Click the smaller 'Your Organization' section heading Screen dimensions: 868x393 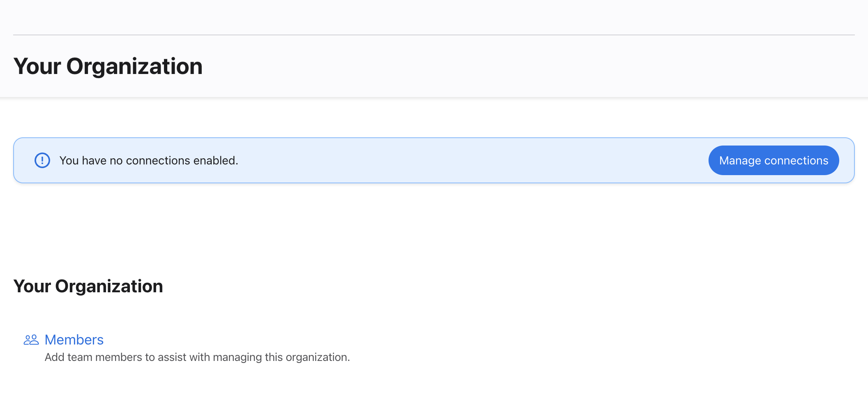click(x=88, y=286)
